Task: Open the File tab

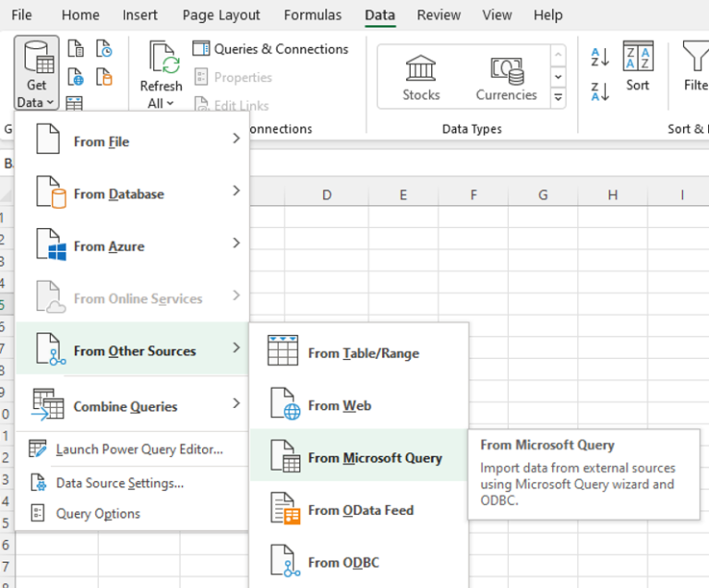Action: point(22,15)
